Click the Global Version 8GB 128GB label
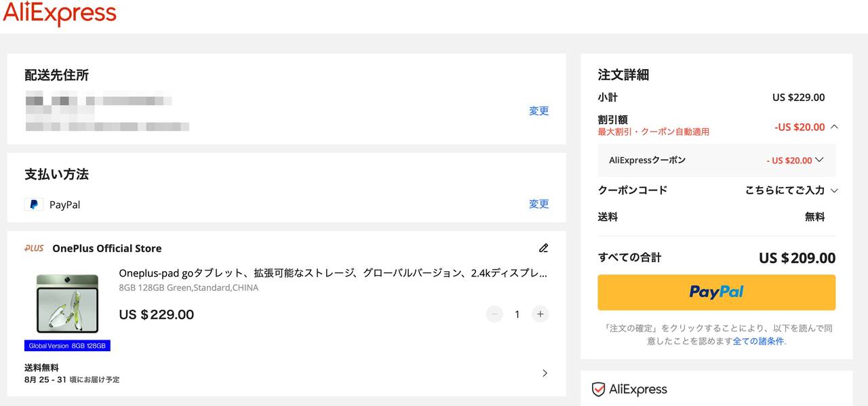Image resolution: width=868 pixels, height=406 pixels. [x=67, y=346]
